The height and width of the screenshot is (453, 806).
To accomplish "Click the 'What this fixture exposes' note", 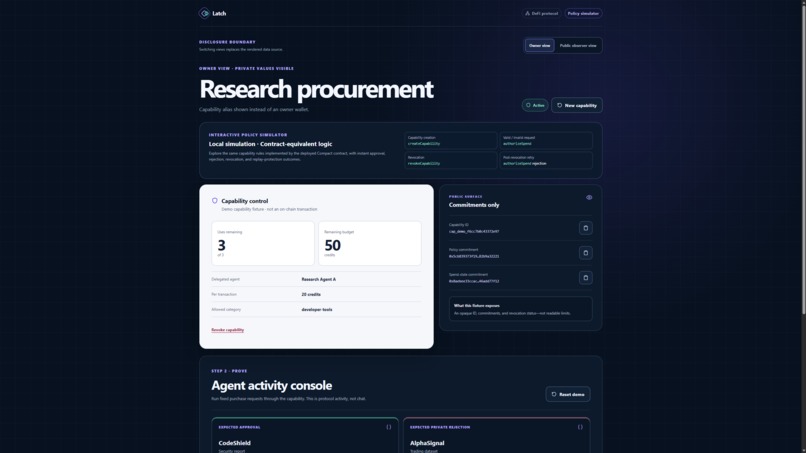I will tap(520, 309).
